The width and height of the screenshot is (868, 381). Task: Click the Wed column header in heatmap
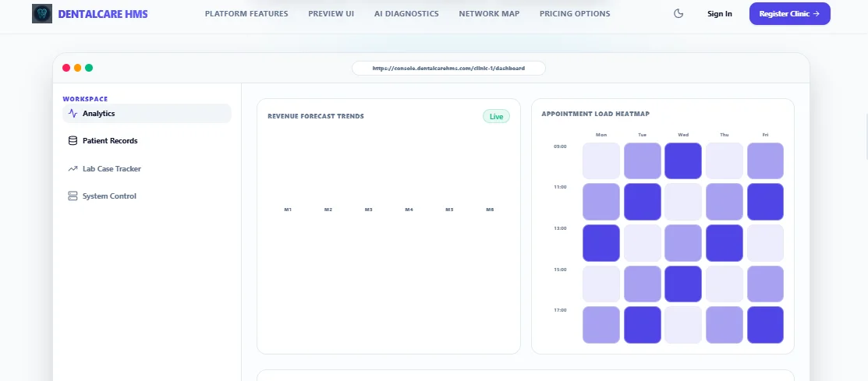683,135
